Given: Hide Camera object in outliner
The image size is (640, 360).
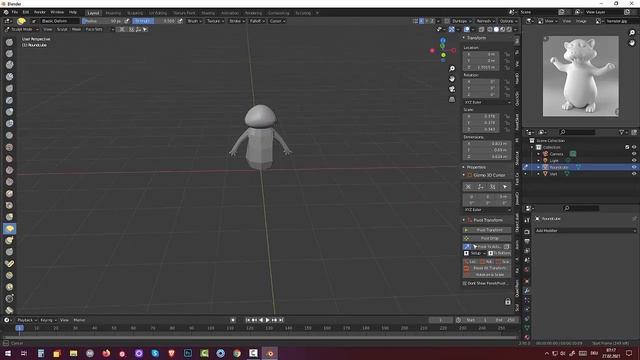Looking at the screenshot, I should (x=634, y=154).
